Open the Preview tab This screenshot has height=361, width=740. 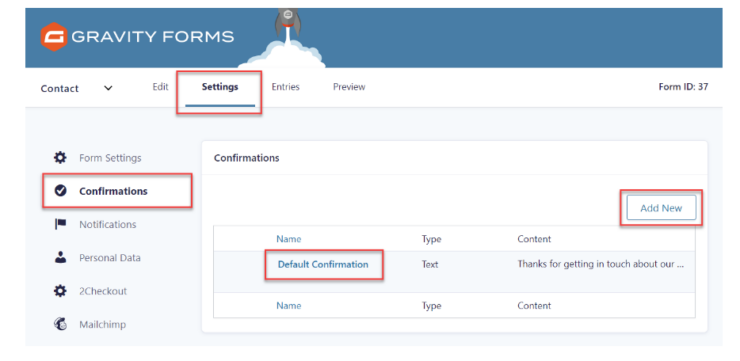point(349,87)
